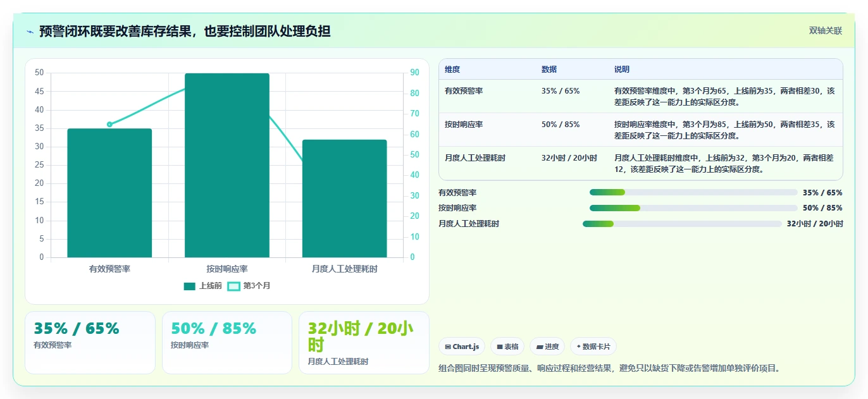Click the 50% / 85% progress value
The height and width of the screenshot is (399, 868).
point(822,208)
